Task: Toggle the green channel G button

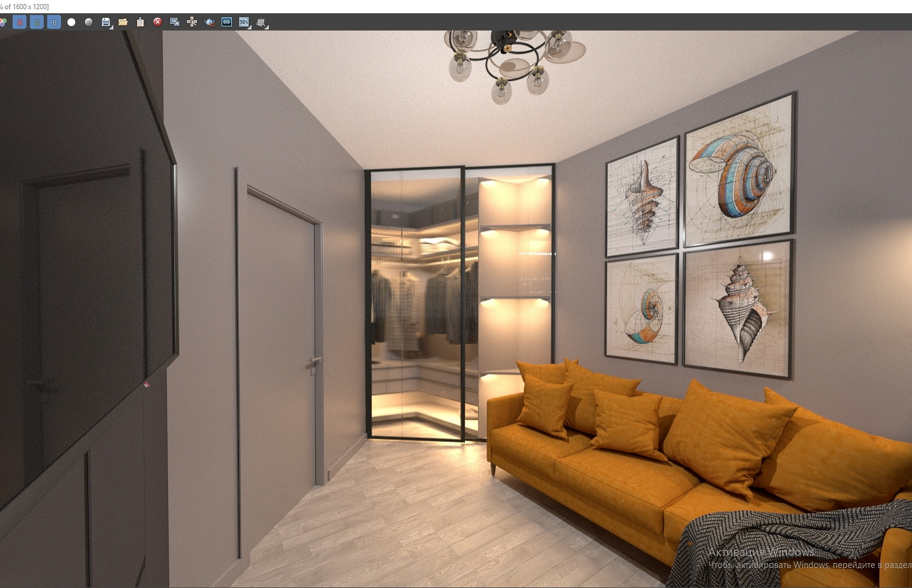Action: coord(37,22)
